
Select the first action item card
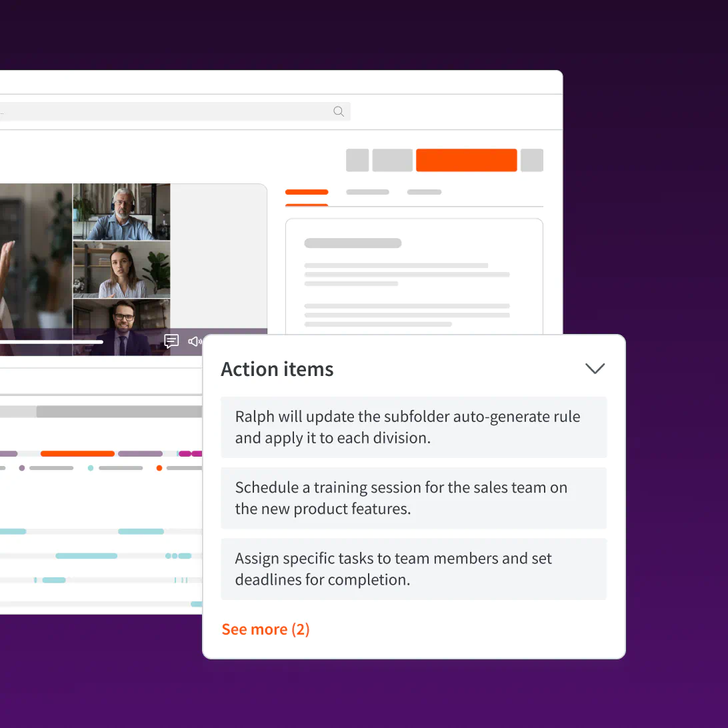pos(414,427)
